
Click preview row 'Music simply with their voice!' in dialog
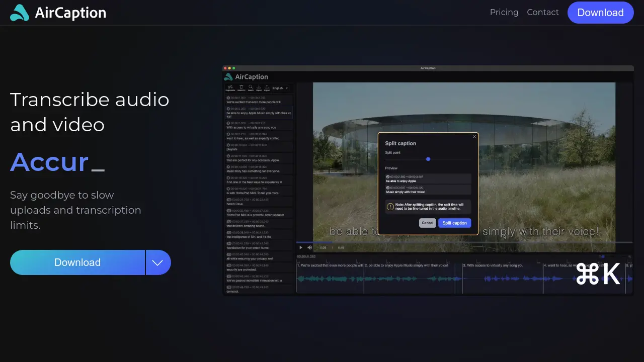pos(428,190)
